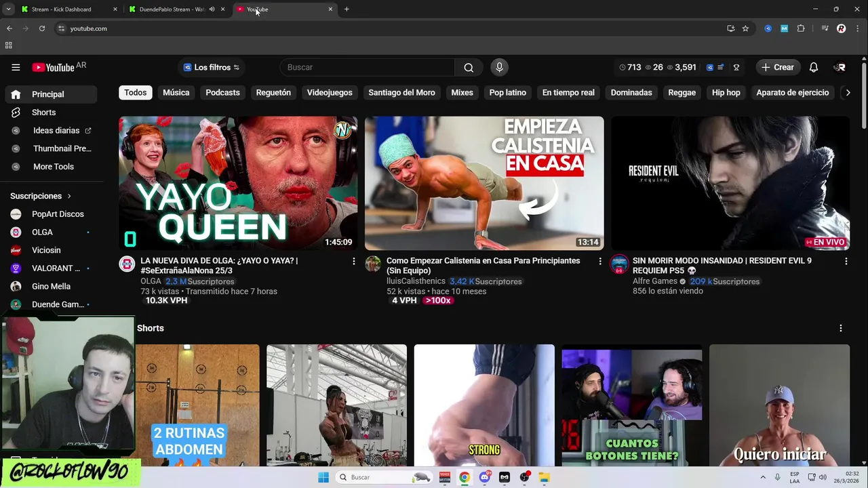Show more category chips with right arrow
The width and height of the screenshot is (868, 488).
point(848,93)
